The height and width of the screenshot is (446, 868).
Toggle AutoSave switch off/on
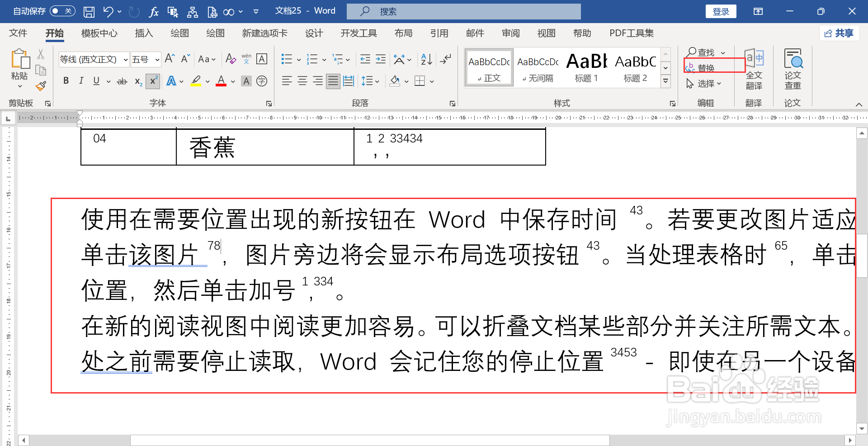pyautogui.click(x=62, y=11)
